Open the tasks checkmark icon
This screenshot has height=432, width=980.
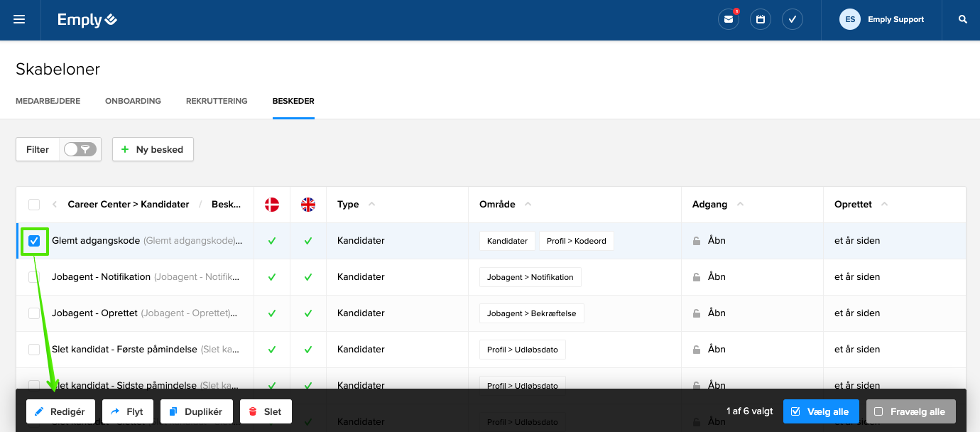point(793,20)
